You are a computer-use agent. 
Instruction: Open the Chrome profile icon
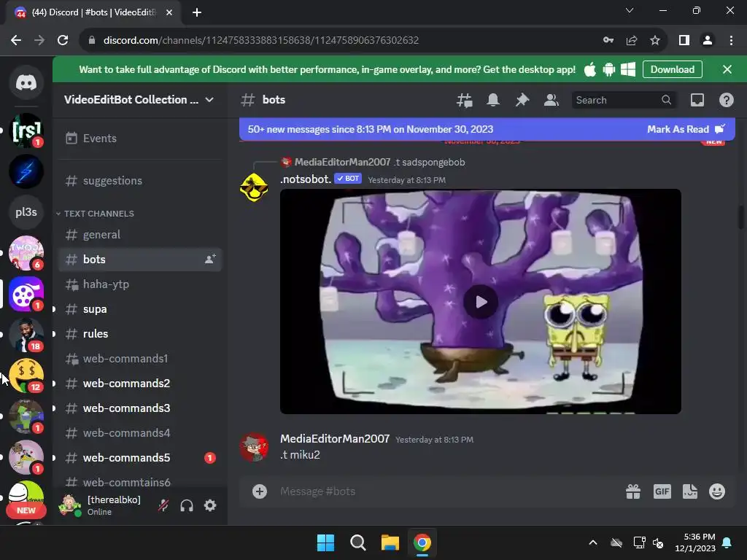pos(708,40)
